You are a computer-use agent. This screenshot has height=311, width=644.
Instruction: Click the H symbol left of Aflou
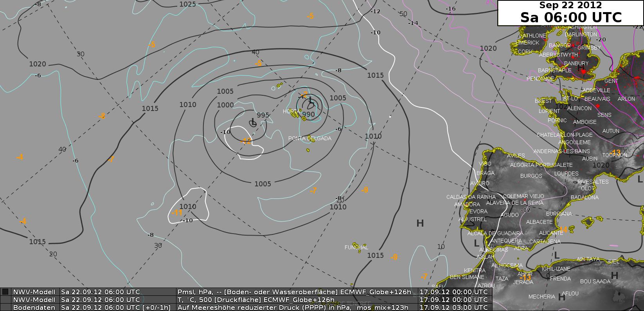[561, 297]
